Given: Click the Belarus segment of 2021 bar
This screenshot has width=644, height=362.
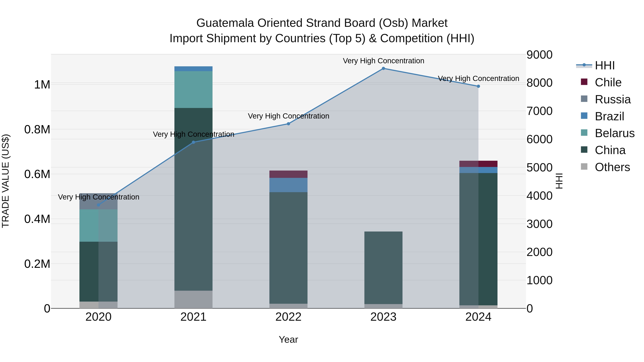Looking at the screenshot, I should coord(194,89).
